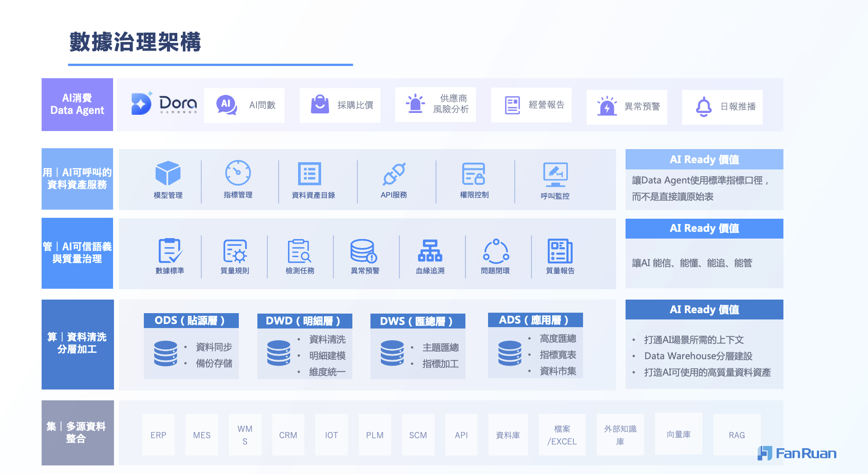Click the text 打造AI可使用的高質量資料資產
This screenshot has width=868, height=474.
[707, 372]
